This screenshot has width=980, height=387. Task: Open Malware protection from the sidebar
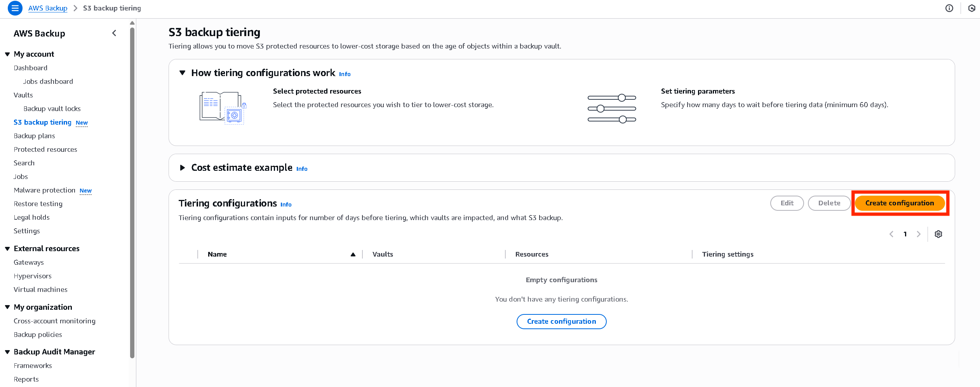point(45,190)
